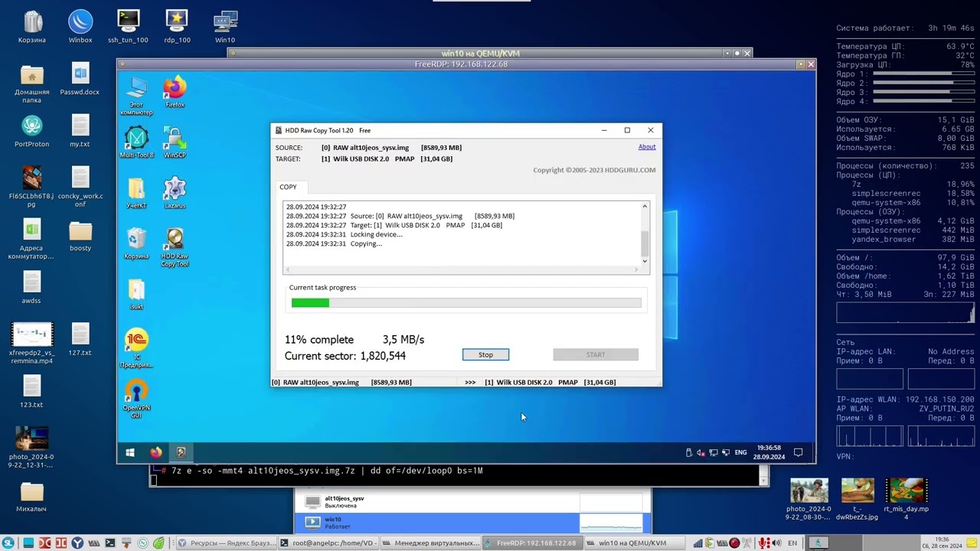The image size is (980, 551).
Task: Select the 'Copying...' log line
Action: point(334,243)
